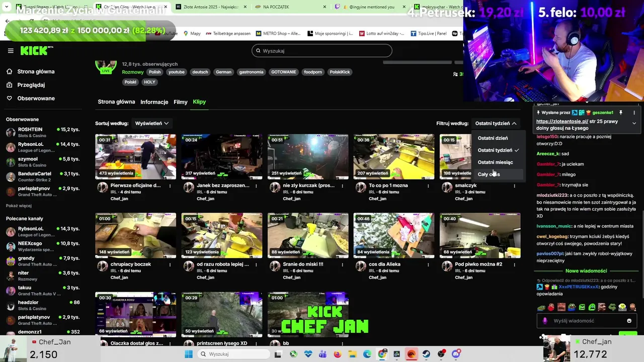Choose Ostatni dzień filter option
This screenshot has width=644, height=362.
pos(493,138)
